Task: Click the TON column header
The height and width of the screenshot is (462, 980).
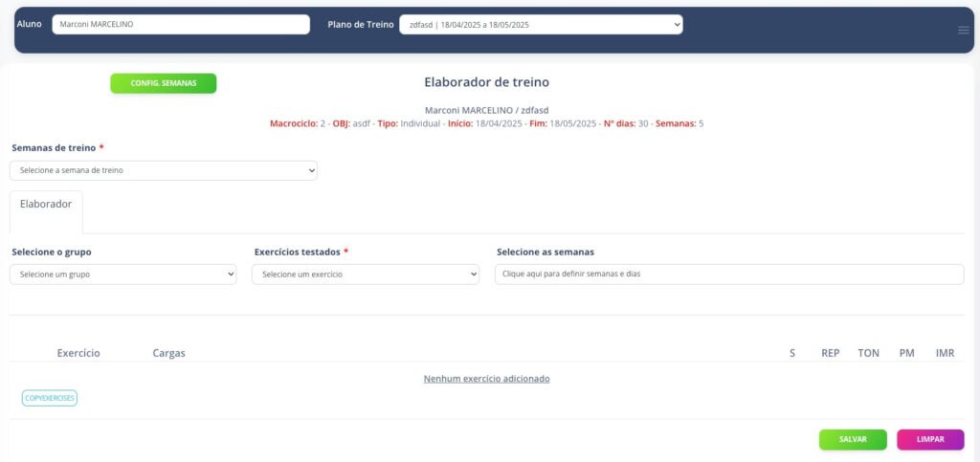Action: click(868, 353)
